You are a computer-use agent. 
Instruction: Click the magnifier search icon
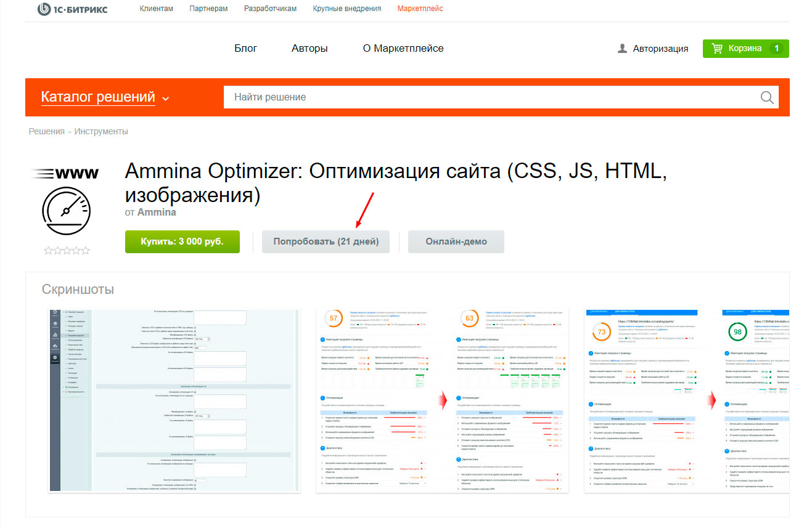point(767,97)
